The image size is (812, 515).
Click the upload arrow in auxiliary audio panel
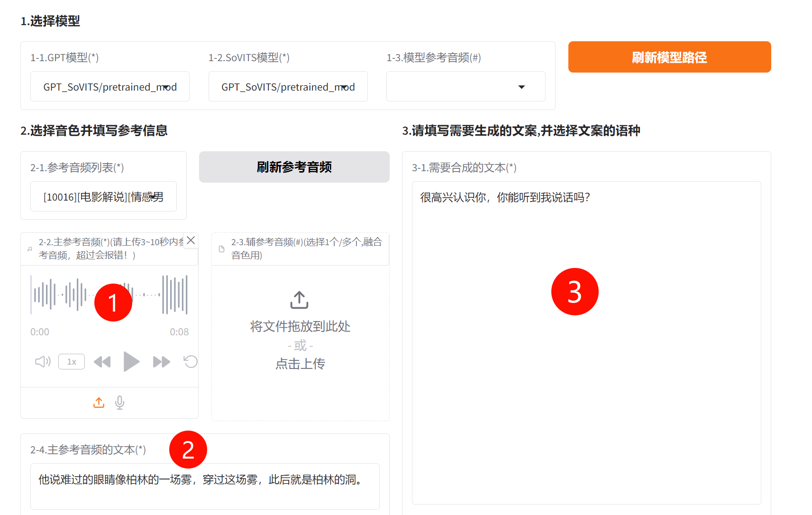(x=299, y=300)
